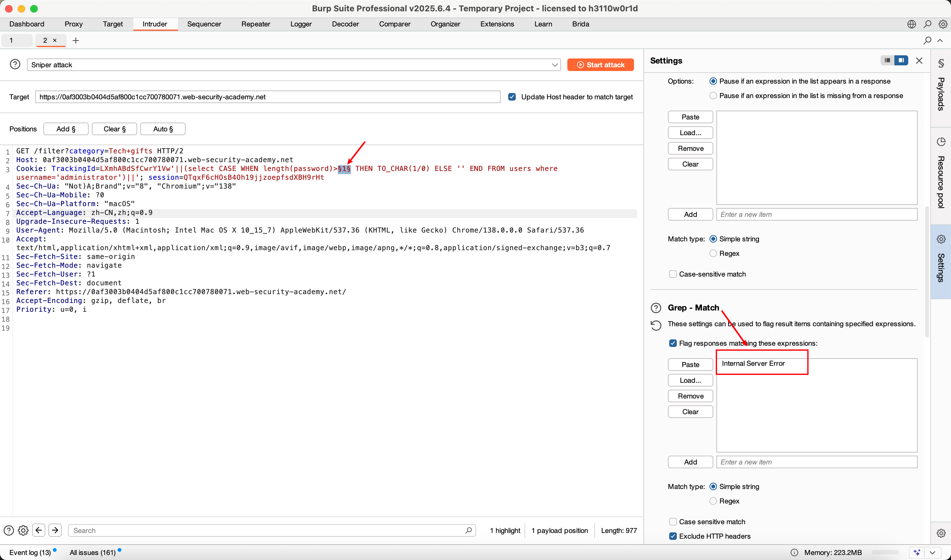
Task: Click the upper Paste button under Options
Action: 691,117
